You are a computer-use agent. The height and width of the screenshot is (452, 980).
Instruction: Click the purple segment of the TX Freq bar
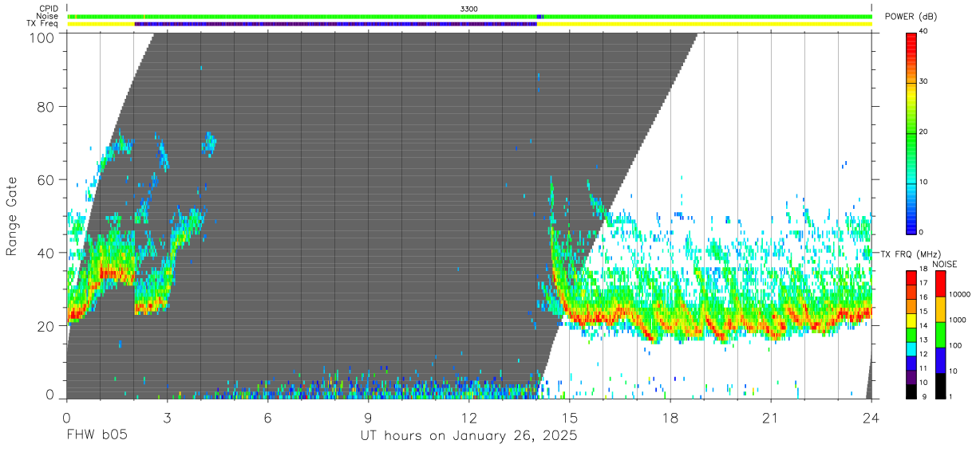(336, 23)
